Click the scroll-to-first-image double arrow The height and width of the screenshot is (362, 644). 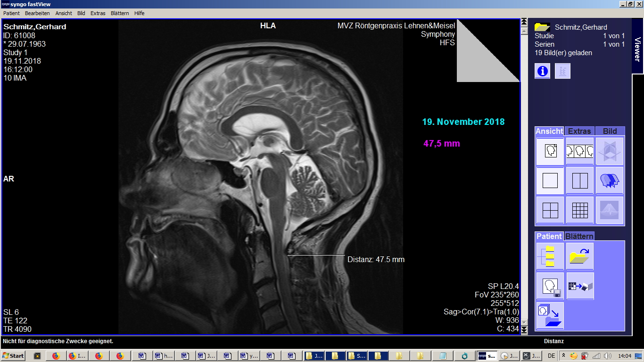(x=524, y=22)
